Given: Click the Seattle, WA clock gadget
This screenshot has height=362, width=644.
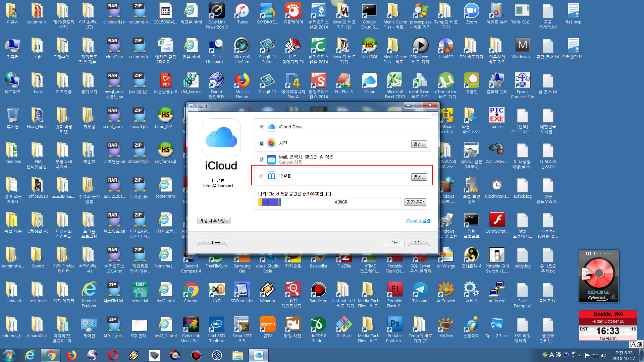Looking at the screenshot, I should tap(608, 325).
